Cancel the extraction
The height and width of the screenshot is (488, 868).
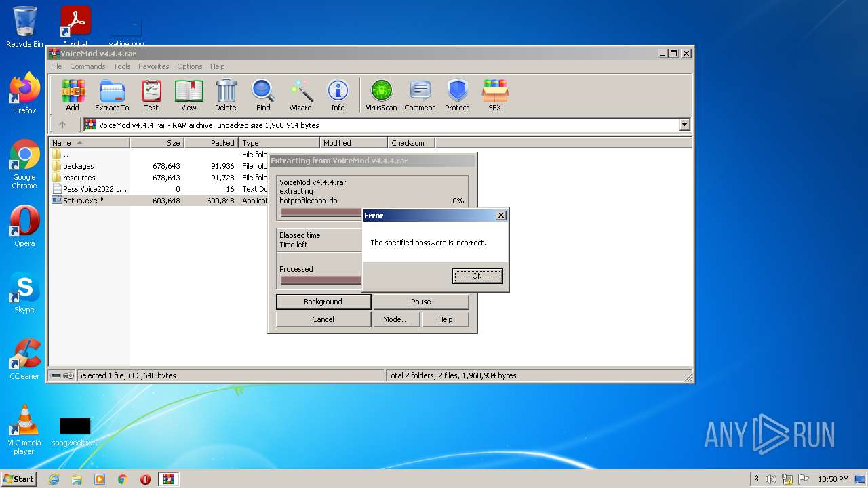(x=323, y=319)
